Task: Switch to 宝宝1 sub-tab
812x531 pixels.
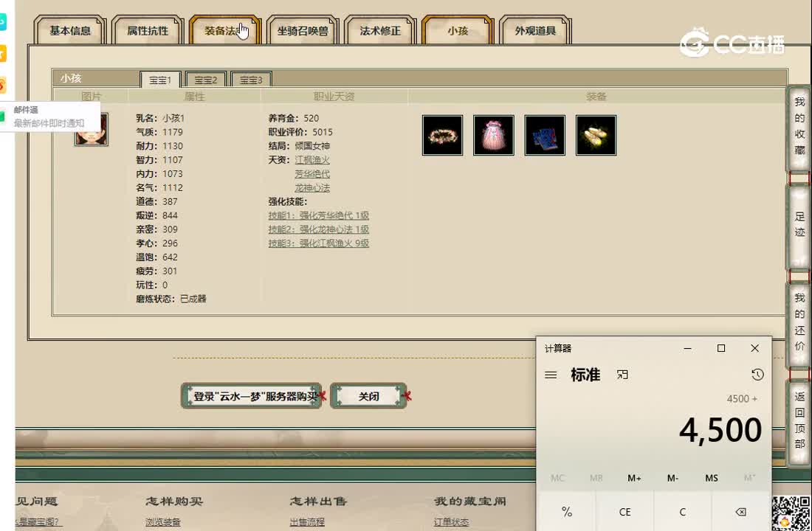Action: [x=160, y=80]
